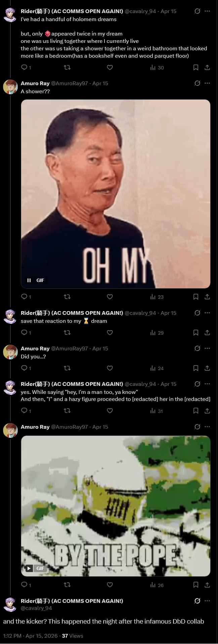Open Grok icon on top tweet
Screen dimensions: 218x644
coord(198,11)
